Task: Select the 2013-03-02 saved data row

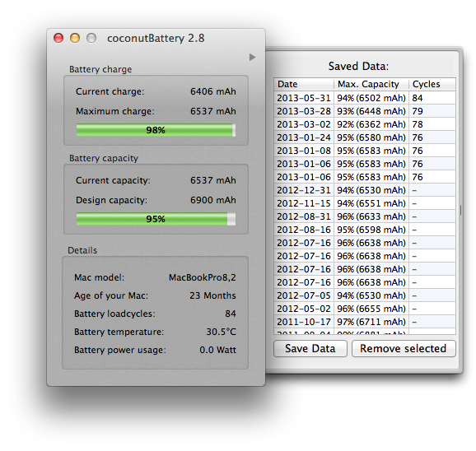Action: 365,124
